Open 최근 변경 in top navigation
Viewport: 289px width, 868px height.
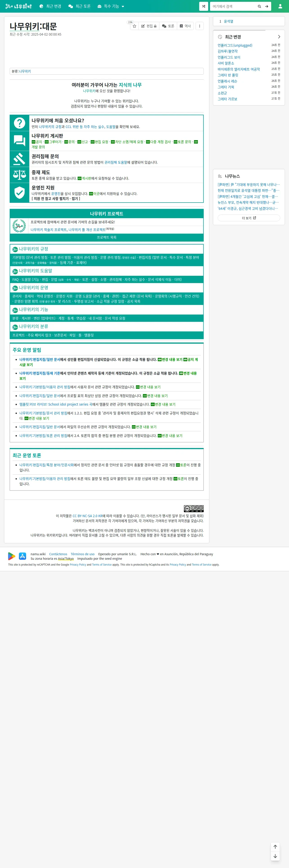[x=50, y=6]
